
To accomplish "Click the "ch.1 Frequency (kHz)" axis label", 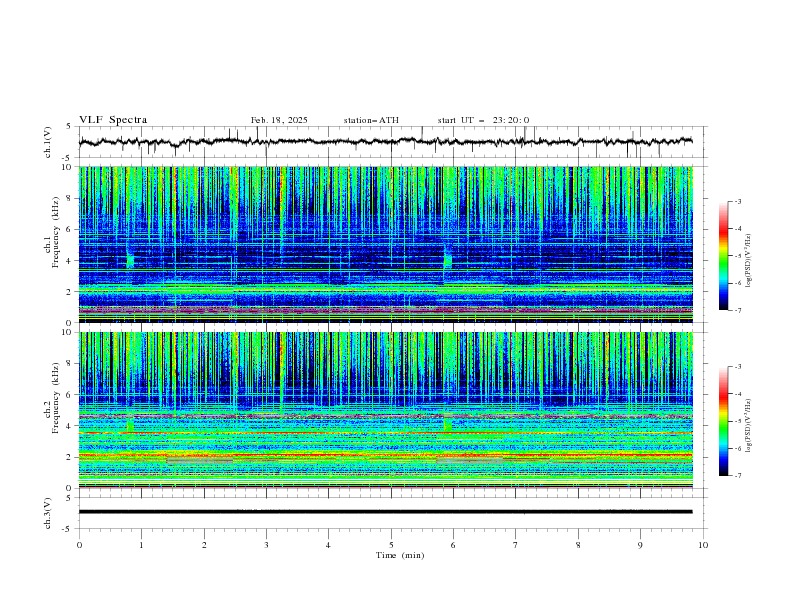I will (51, 232).
